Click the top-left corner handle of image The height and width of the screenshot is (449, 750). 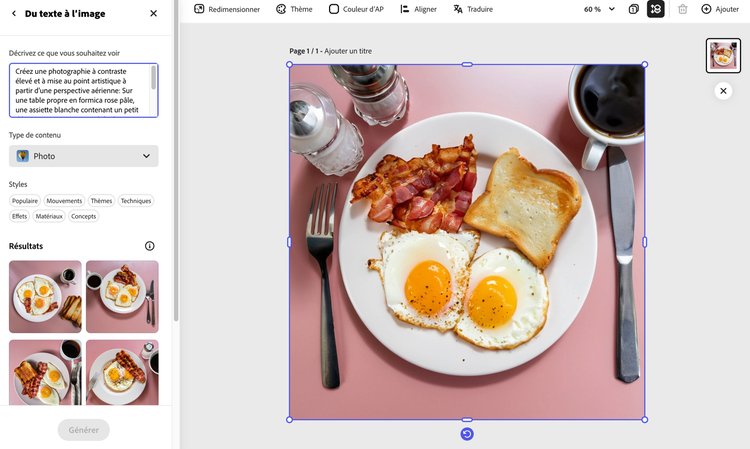pos(289,65)
